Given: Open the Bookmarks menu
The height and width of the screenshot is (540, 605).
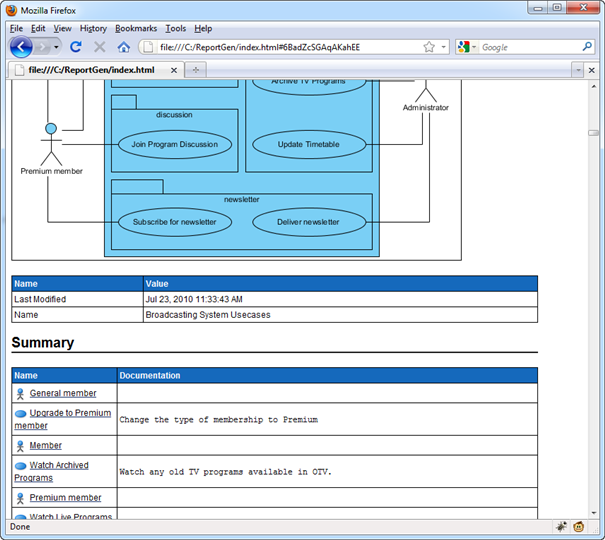Looking at the screenshot, I should pyautogui.click(x=136, y=29).
